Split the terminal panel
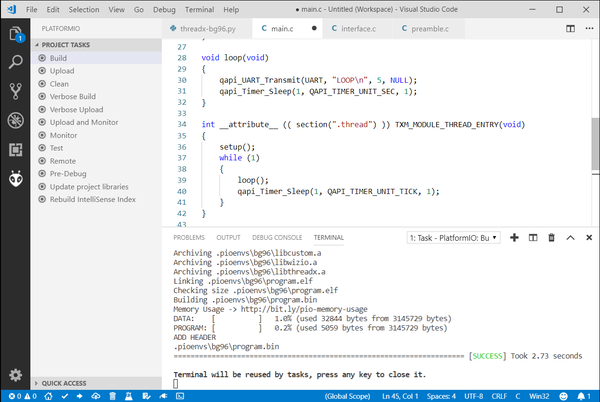 point(533,238)
